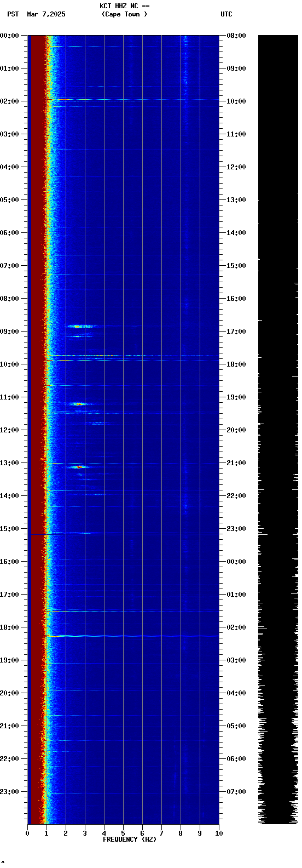302x868 pixels.
Task: Click the 'UTC' timezone label
Action: (226, 14)
